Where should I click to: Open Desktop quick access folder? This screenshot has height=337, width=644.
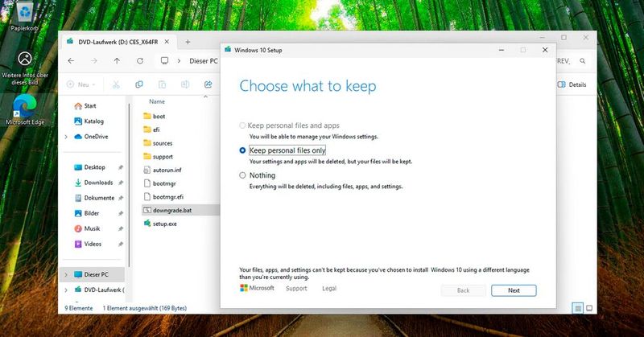coord(89,167)
